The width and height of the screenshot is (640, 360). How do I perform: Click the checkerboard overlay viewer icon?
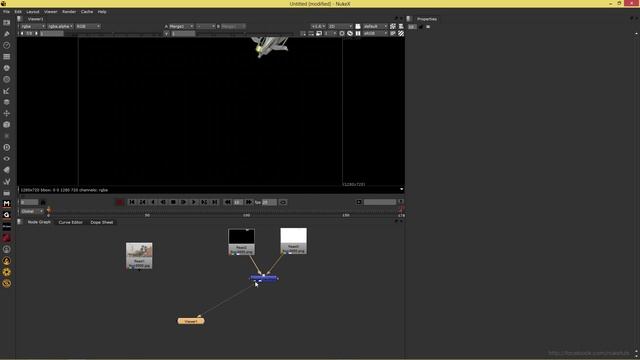pyautogui.click(x=401, y=33)
